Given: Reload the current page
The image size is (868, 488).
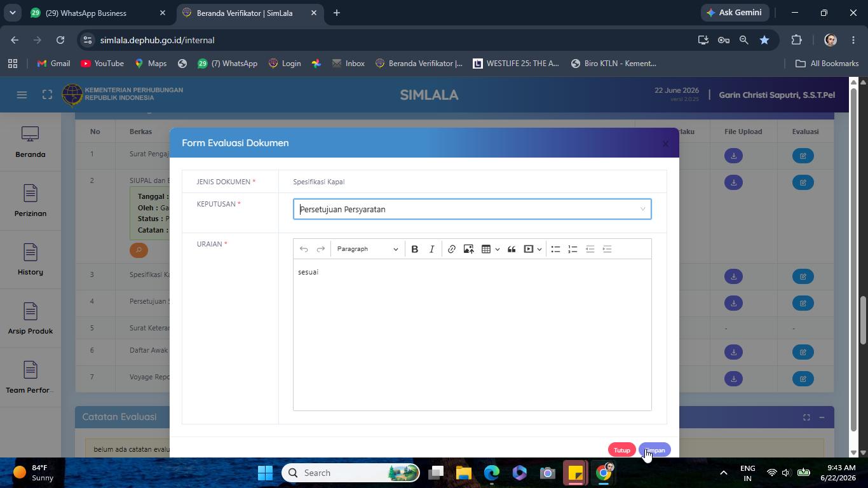Looking at the screenshot, I should coord(60,40).
